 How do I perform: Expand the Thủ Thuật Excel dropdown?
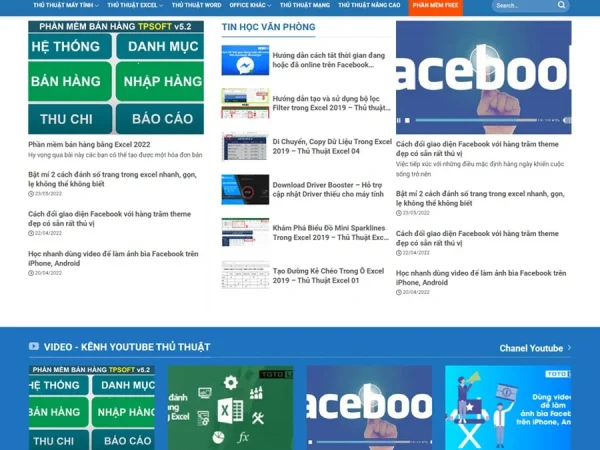pyautogui.click(x=135, y=5)
